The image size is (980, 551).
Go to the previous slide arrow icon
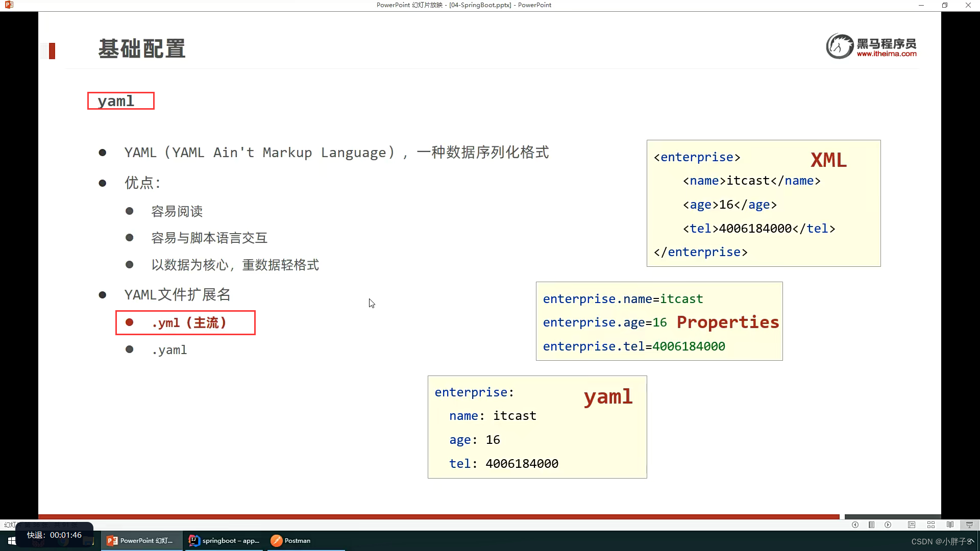point(855,524)
